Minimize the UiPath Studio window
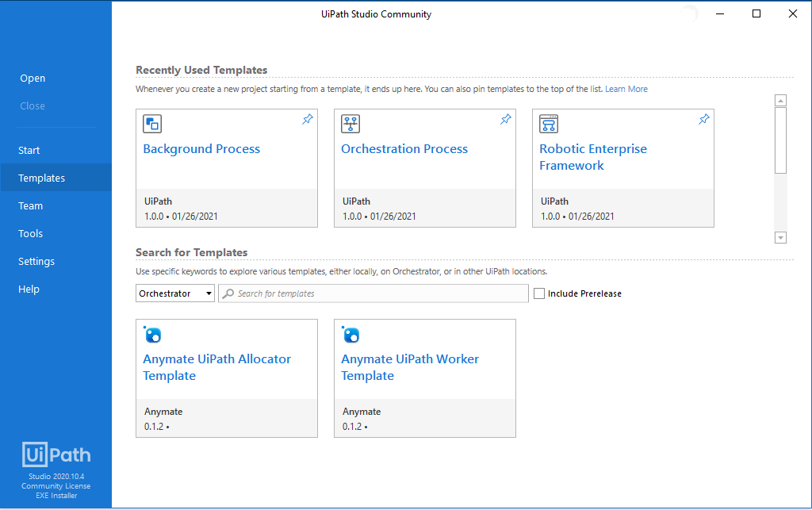 [720, 14]
